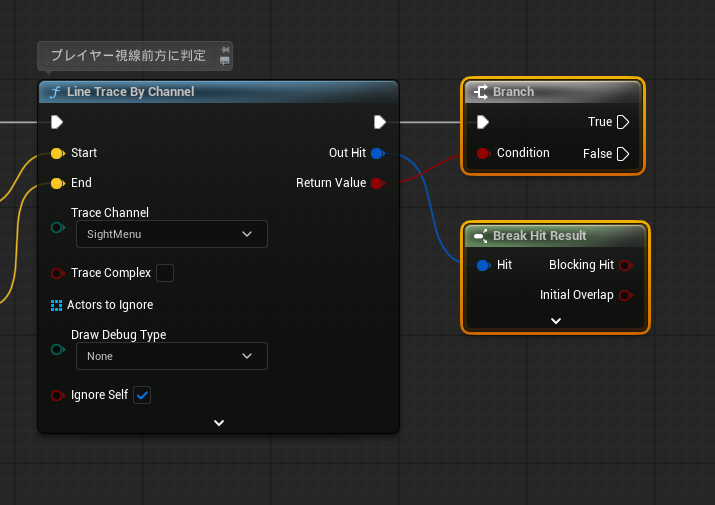Click the Draw Debug Type label
This screenshot has height=505, width=715.
[x=119, y=335]
